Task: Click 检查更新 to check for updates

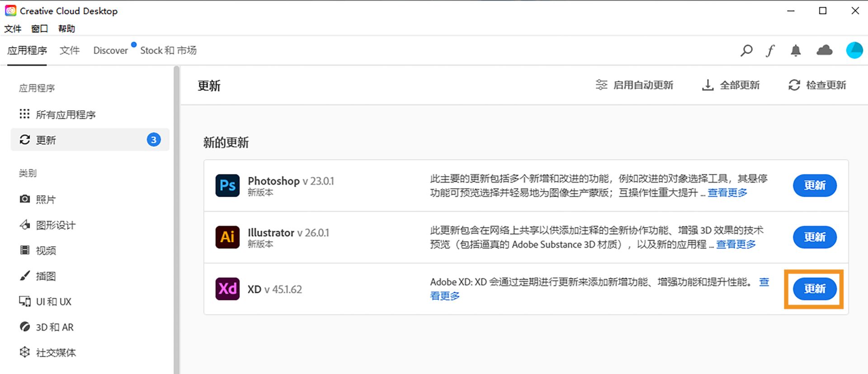Action: point(817,85)
